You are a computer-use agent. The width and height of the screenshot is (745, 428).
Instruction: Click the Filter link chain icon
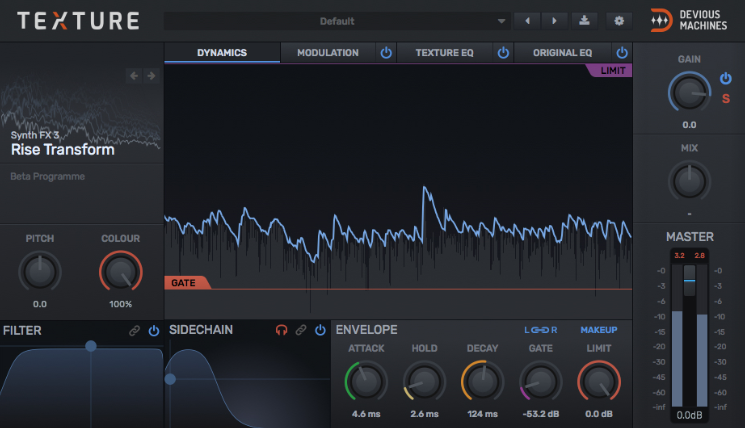click(x=134, y=330)
